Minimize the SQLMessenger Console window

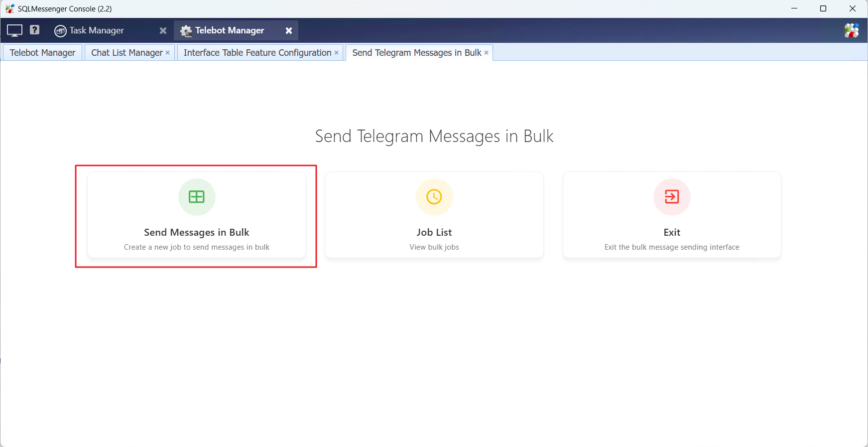point(794,8)
